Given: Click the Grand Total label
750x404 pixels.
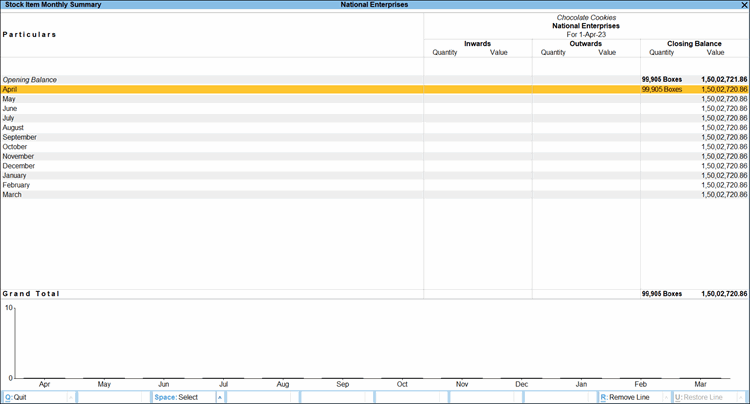Looking at the screenshot, I should [31, 294].
